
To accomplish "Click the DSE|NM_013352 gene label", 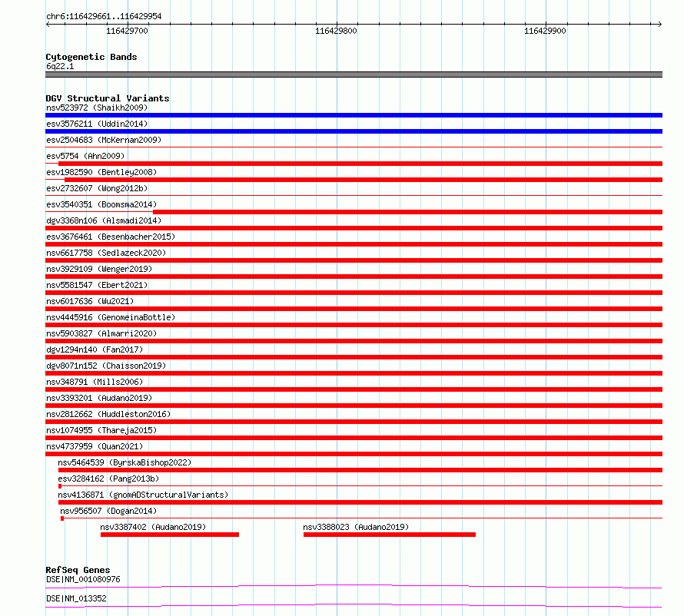I will pyautogui.click(x=76, y=598).
